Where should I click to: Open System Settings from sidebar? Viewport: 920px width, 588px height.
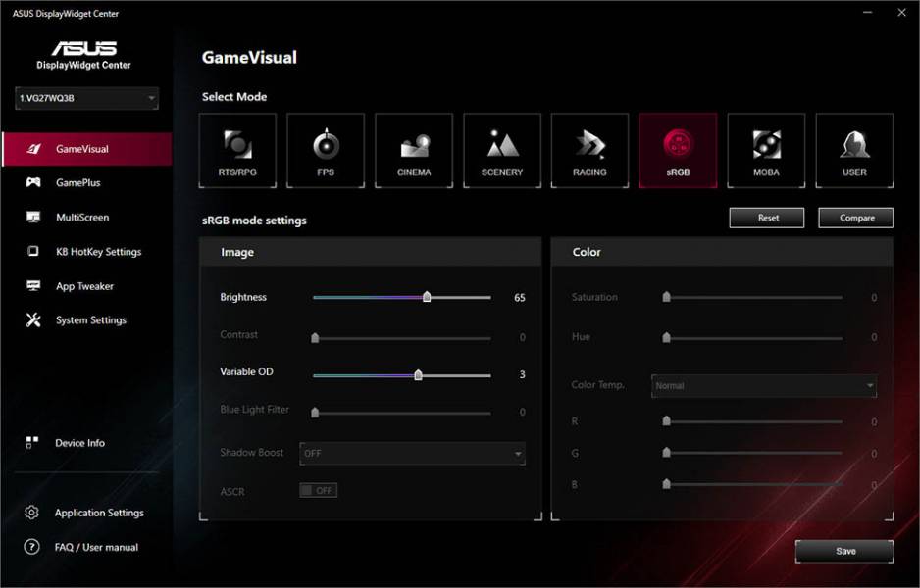tap(91, 320)
